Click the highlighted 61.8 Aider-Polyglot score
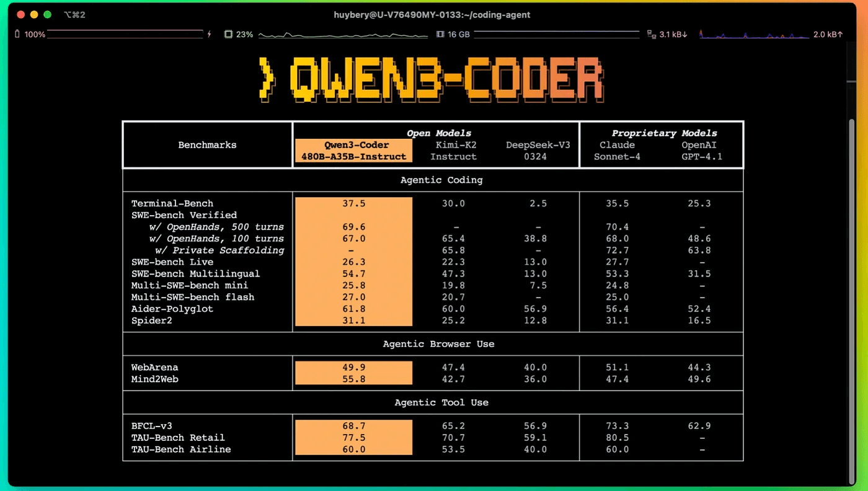 (x=353, y=309)
